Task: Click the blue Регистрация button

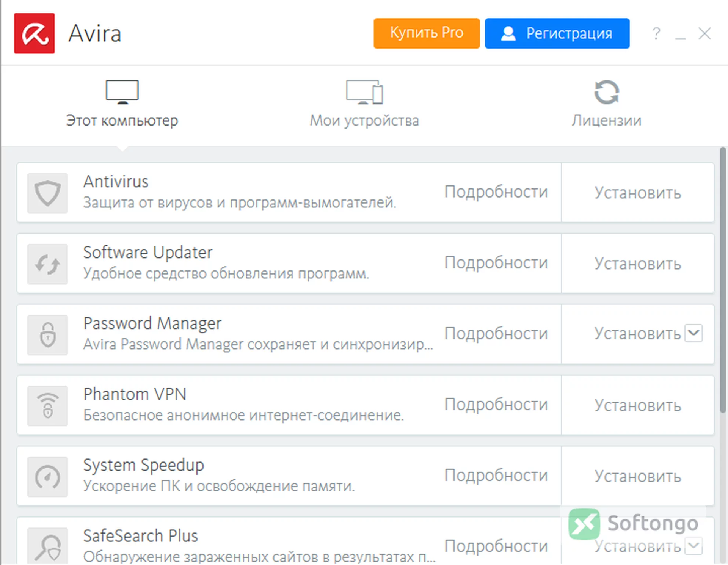Action: coord(557,33)
